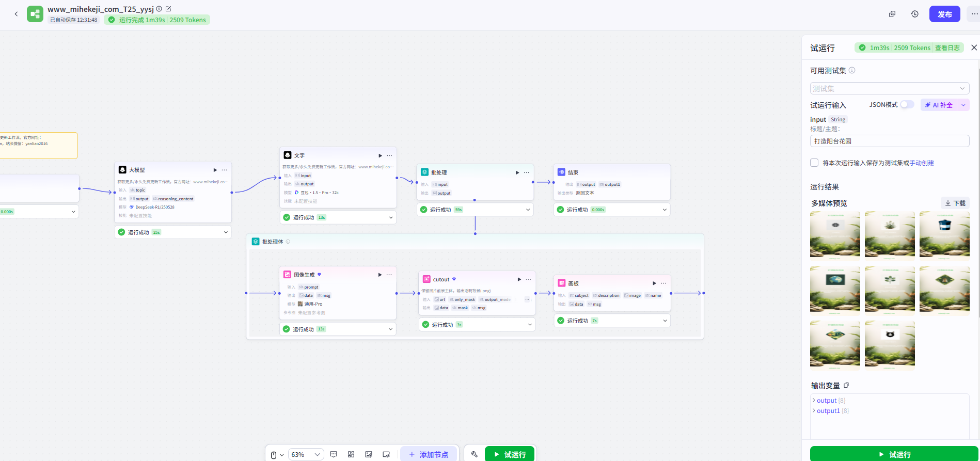
Task: Expand the output1 variable tree item
Action: pyautogui.click(x=814, y=411)
